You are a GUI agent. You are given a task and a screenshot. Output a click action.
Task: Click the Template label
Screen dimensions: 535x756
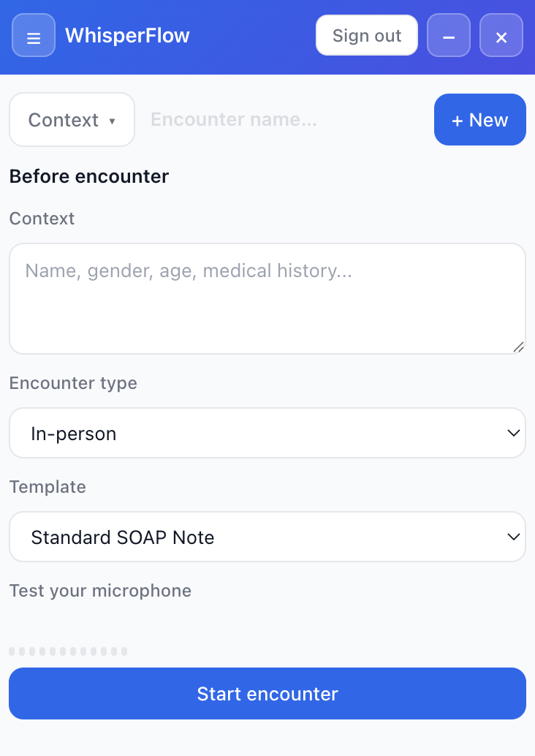[x=48, y=487]
